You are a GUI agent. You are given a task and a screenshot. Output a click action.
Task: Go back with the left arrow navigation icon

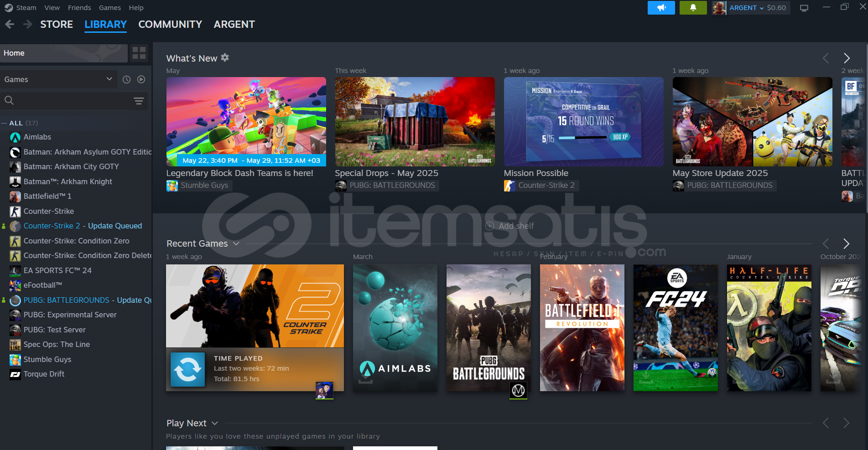coord(10,24)
